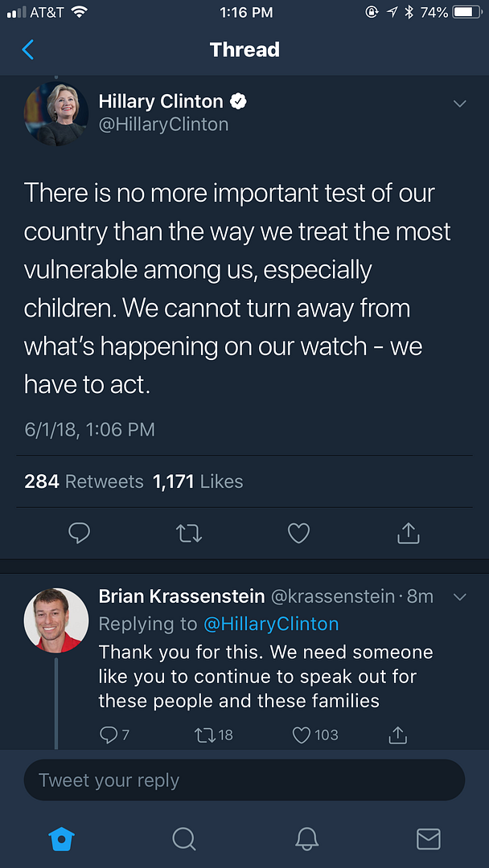The height and width of the screenshot is (868, 489).
Task: Go to the Home tab
Action: click(x=62, y=839)
